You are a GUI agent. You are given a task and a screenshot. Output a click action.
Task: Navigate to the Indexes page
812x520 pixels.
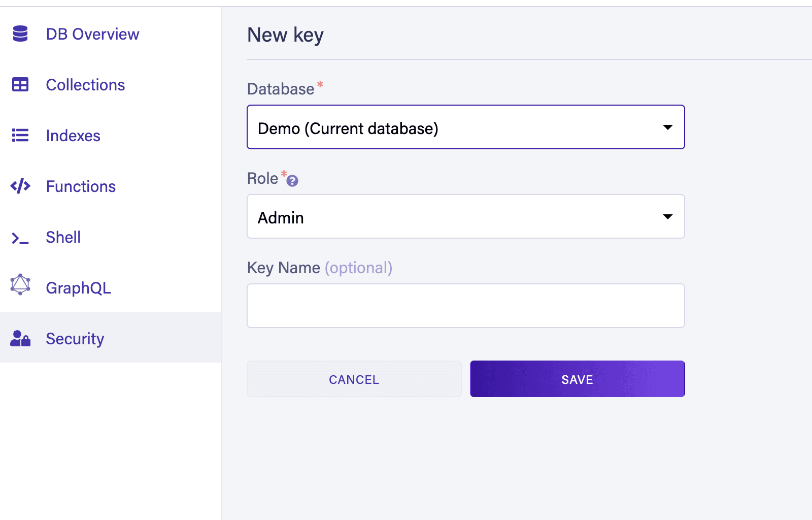tap(73, 136)
